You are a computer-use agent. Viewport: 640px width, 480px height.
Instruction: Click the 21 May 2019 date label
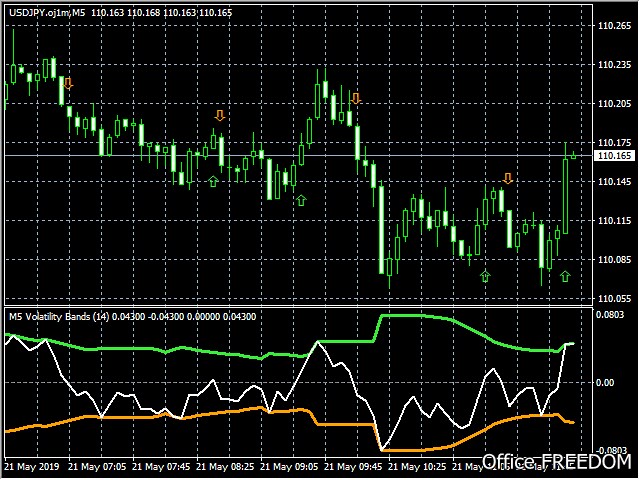pyautogui.click(x=32, y=466)
